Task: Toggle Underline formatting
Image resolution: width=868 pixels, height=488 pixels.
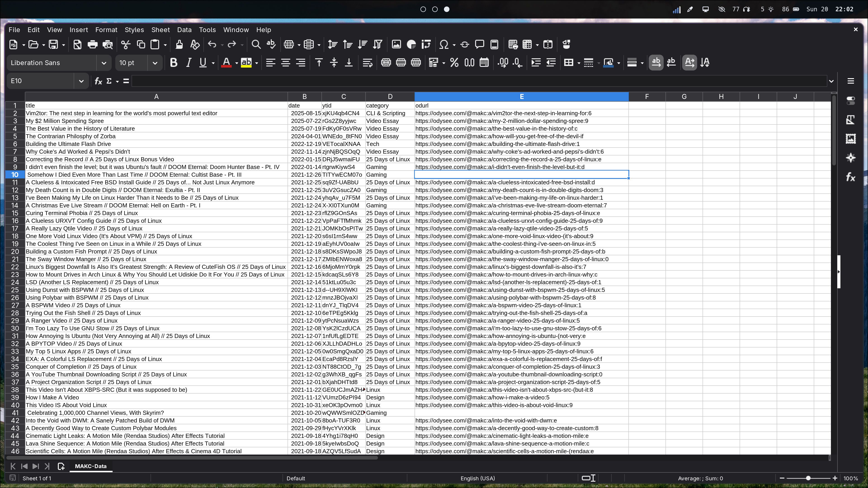Action: click(x=203, y=63)
